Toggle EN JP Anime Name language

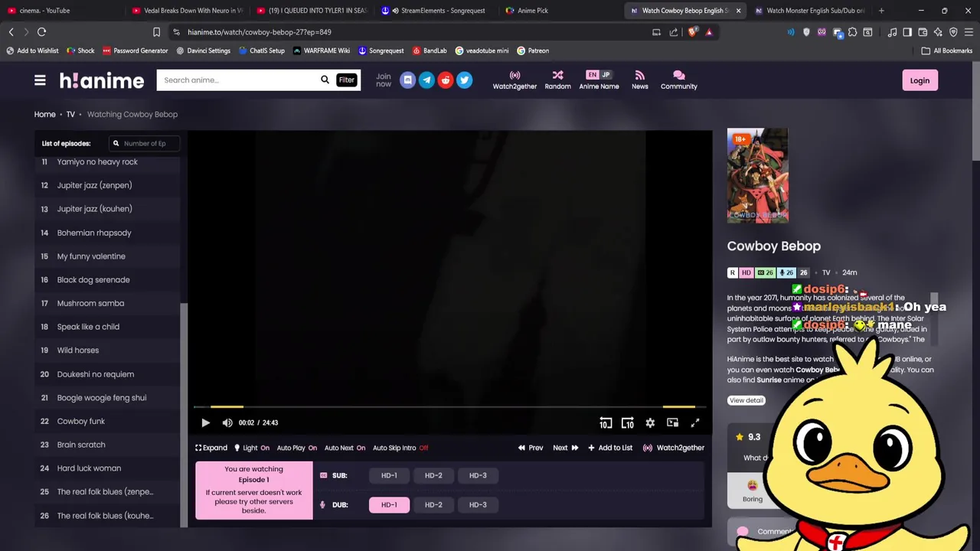[599, 80]
